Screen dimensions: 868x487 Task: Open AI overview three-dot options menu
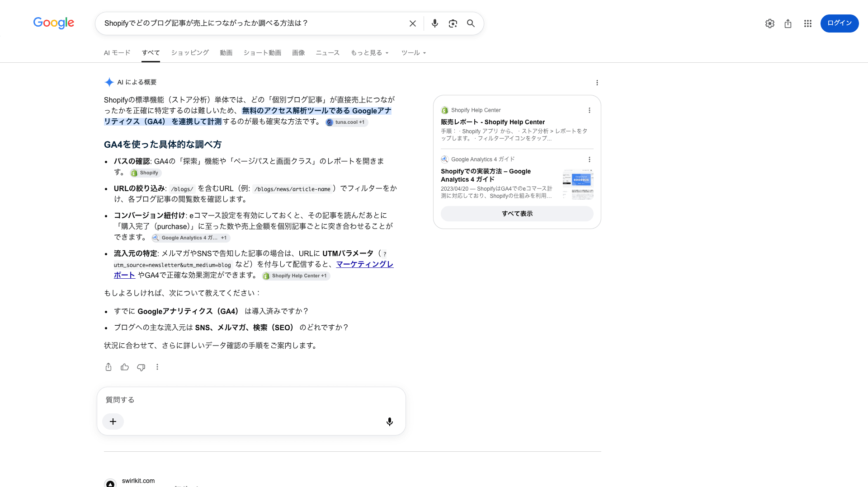(597, 83)
